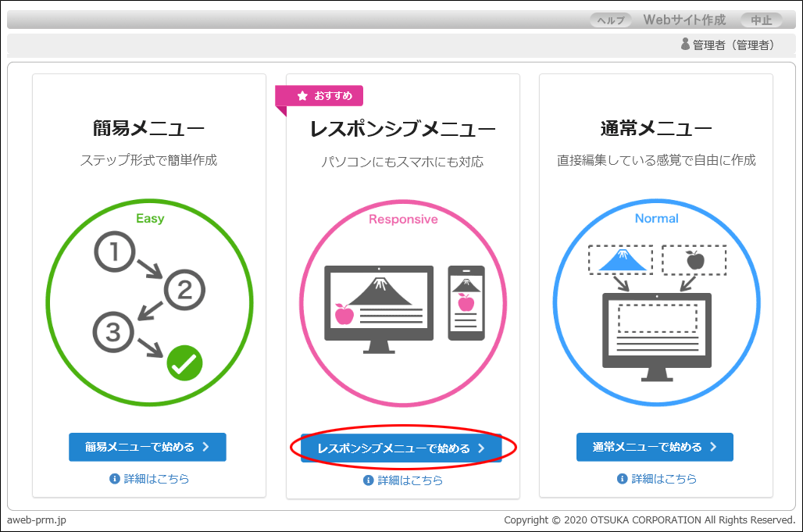
Task: Click the pink Responsive devices illustration
Action: (x=403, y=305)
